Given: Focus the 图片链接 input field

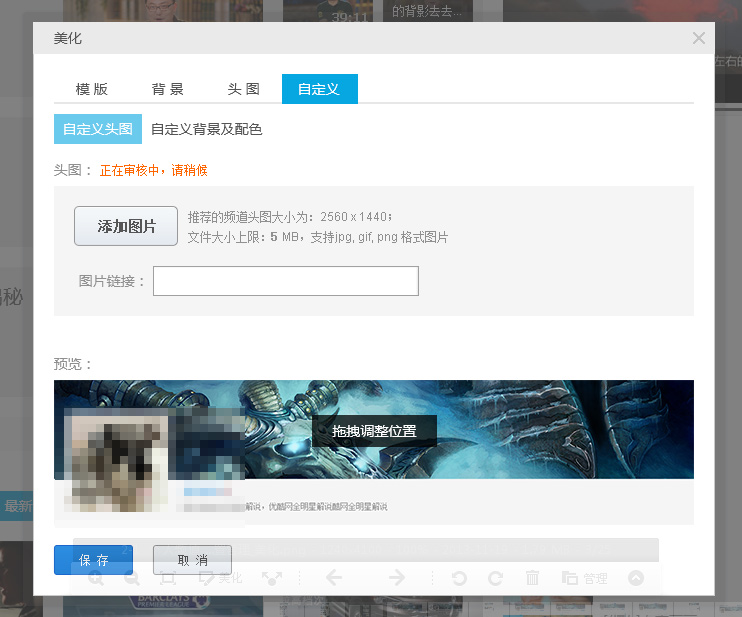Looking at the screenshot, I should pos(286,281).
